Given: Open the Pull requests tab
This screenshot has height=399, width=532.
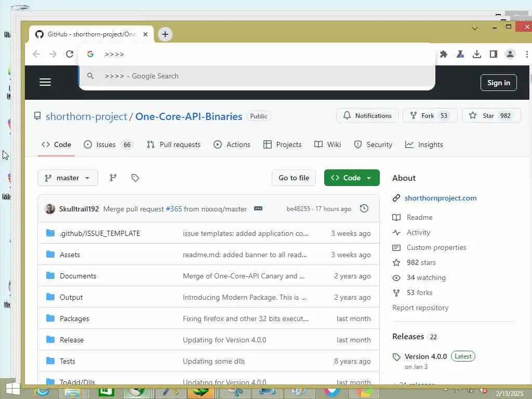Looking at the screenshot, I should coord(174,144).
